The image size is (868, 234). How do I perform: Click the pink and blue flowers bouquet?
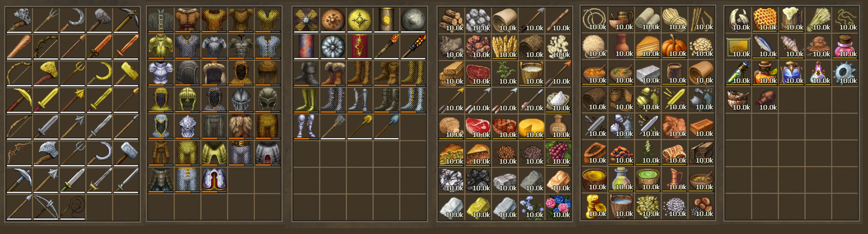coord(558,207)
